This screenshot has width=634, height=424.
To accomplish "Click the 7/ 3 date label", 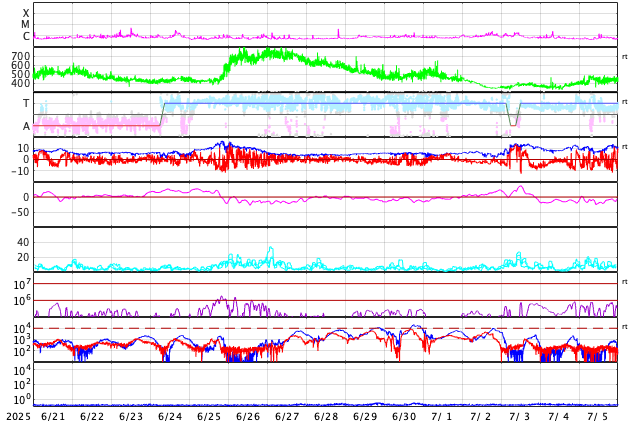I will (x=520, y=417).
